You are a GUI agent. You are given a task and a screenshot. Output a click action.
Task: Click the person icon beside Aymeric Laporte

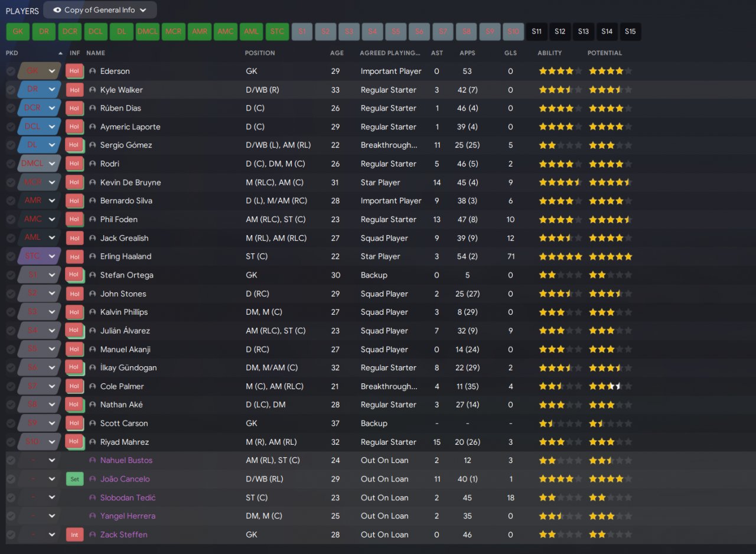tap(93, 127)
